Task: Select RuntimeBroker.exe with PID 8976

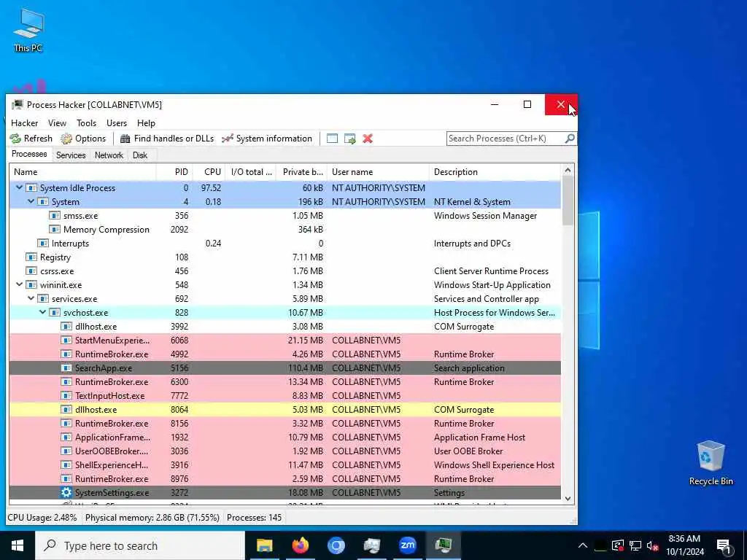Action: click(x=285, y=478)
